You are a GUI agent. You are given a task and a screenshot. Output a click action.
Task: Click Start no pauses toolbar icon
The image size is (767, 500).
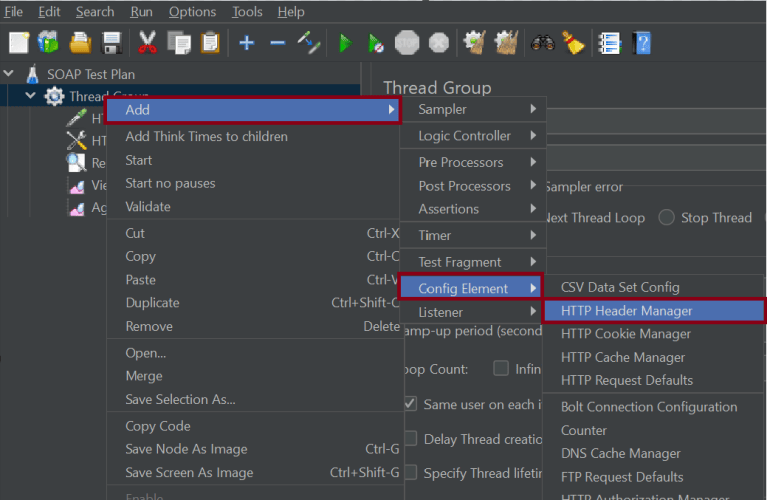point(375,43)
